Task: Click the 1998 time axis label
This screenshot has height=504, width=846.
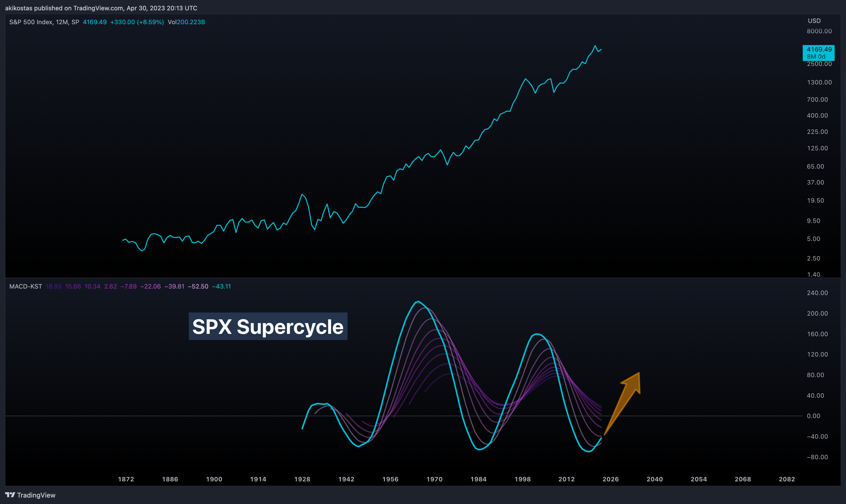Action: tap(522, 479)
